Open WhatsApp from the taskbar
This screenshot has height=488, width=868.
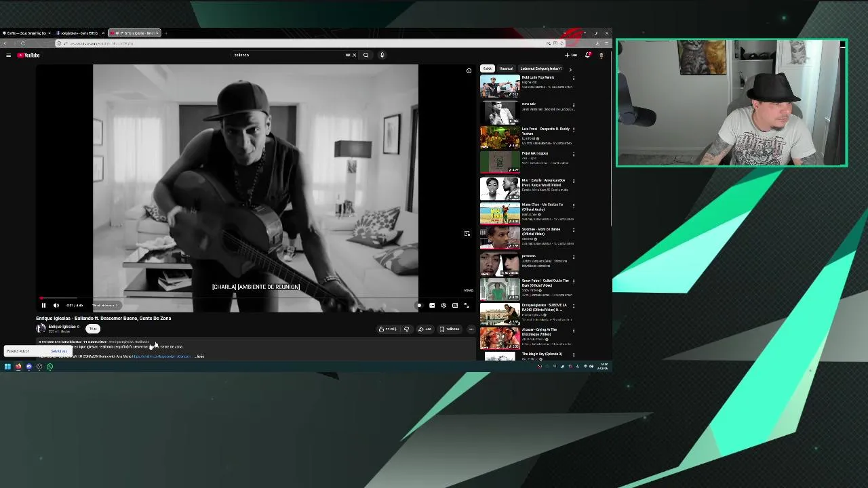click(x=50, y=367)
